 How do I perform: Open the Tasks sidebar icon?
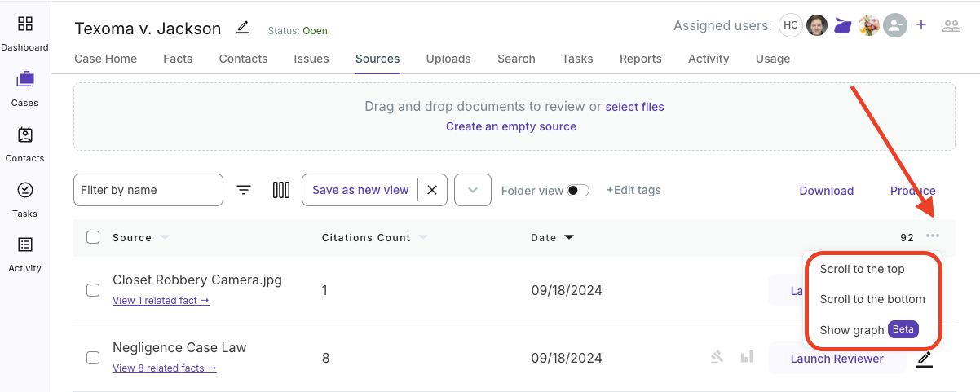(x=24, y=191)
